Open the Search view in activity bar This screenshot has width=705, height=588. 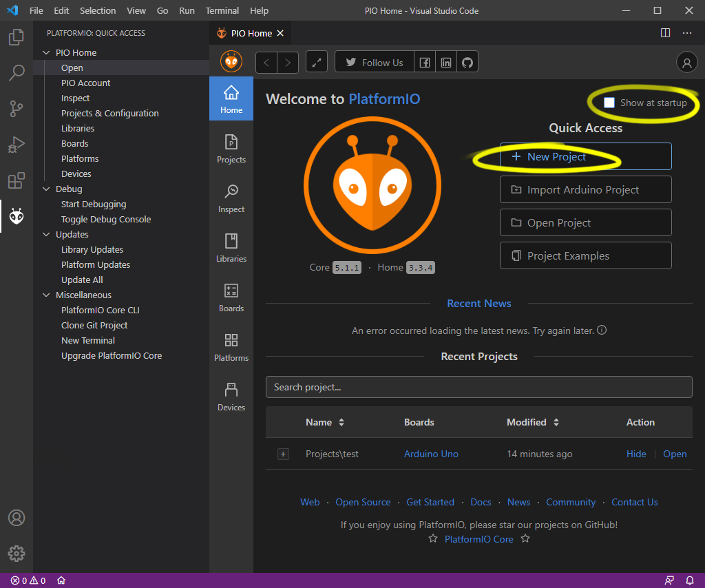click(17, 72)
